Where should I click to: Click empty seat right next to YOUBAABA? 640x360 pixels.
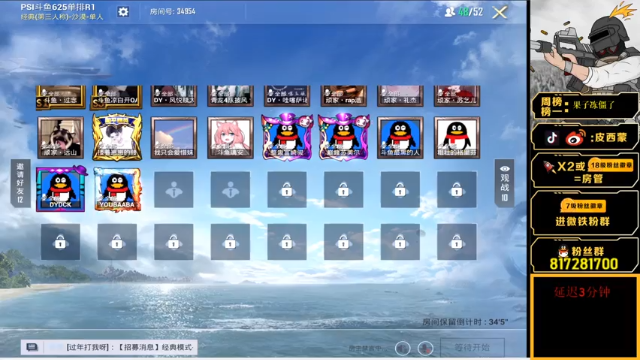(174, 190)
